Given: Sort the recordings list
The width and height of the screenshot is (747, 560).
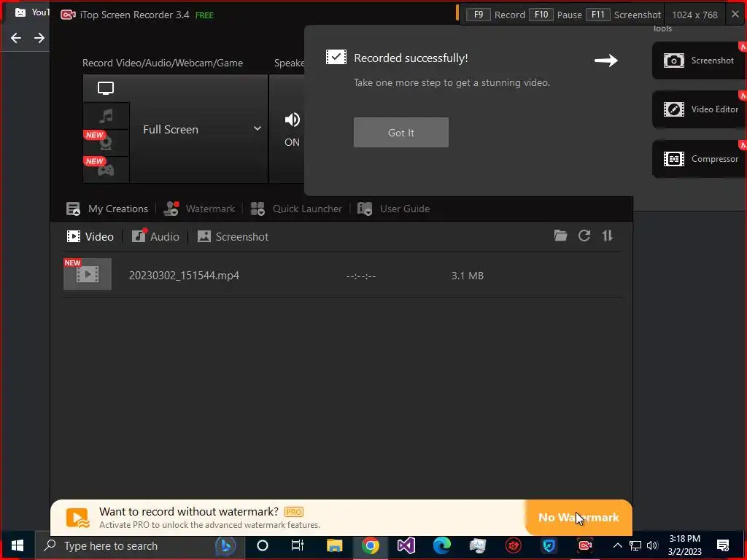Looking at the screenshot, I should click(608, 236).
